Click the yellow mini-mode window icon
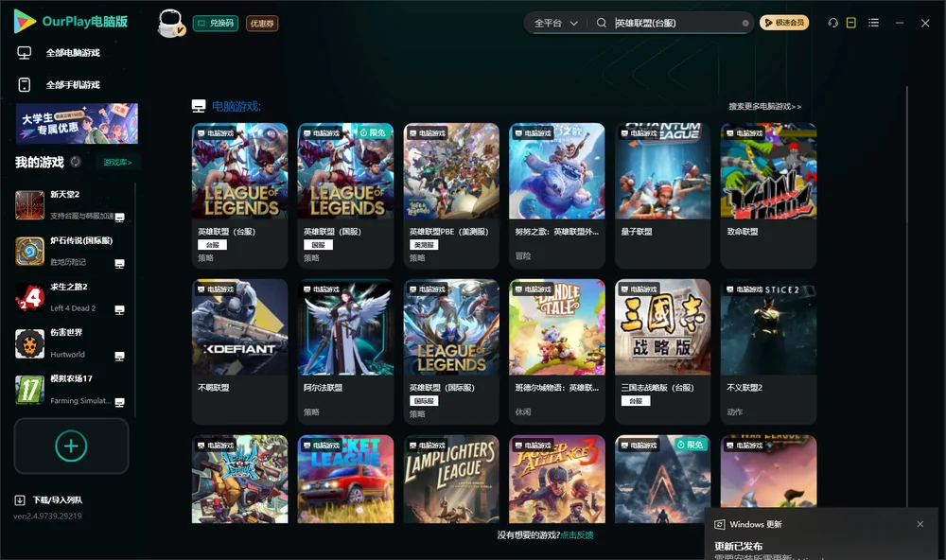 pos(850,23)
